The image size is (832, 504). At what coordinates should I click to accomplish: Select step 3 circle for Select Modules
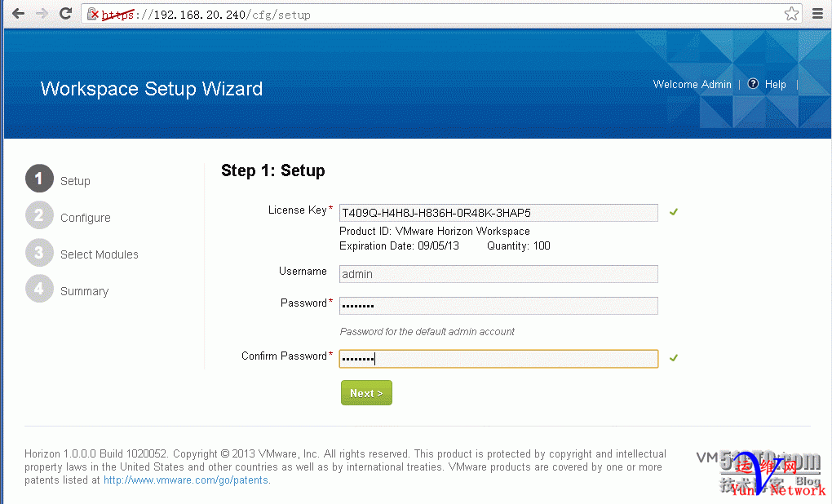coord(39,253)
